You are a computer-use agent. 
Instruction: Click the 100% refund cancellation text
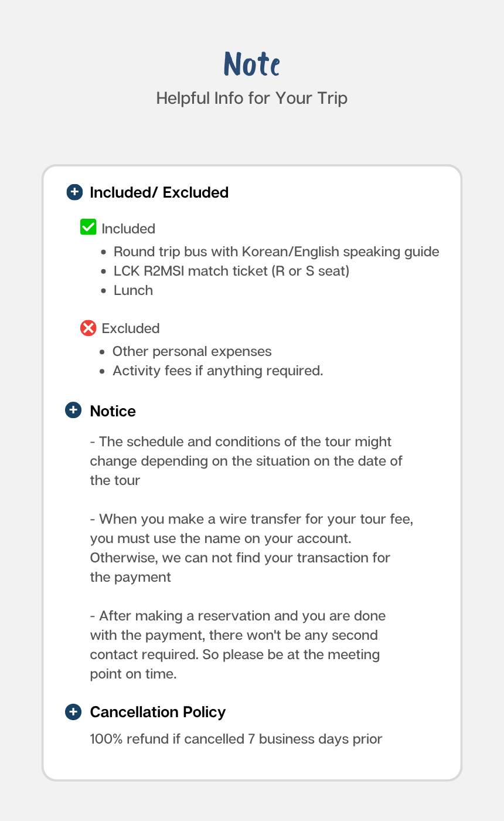coord(236,739)
